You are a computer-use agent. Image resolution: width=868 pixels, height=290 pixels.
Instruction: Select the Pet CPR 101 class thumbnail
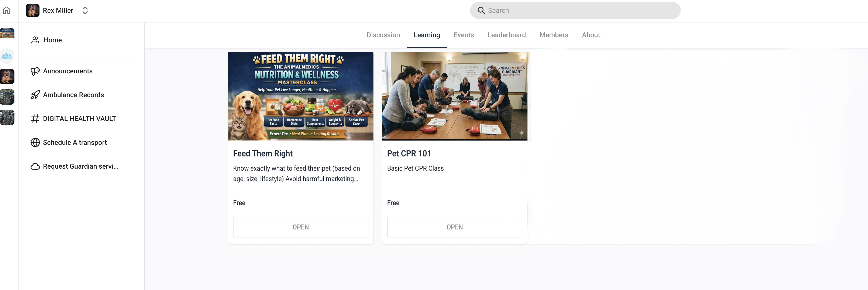click(455, 96)
